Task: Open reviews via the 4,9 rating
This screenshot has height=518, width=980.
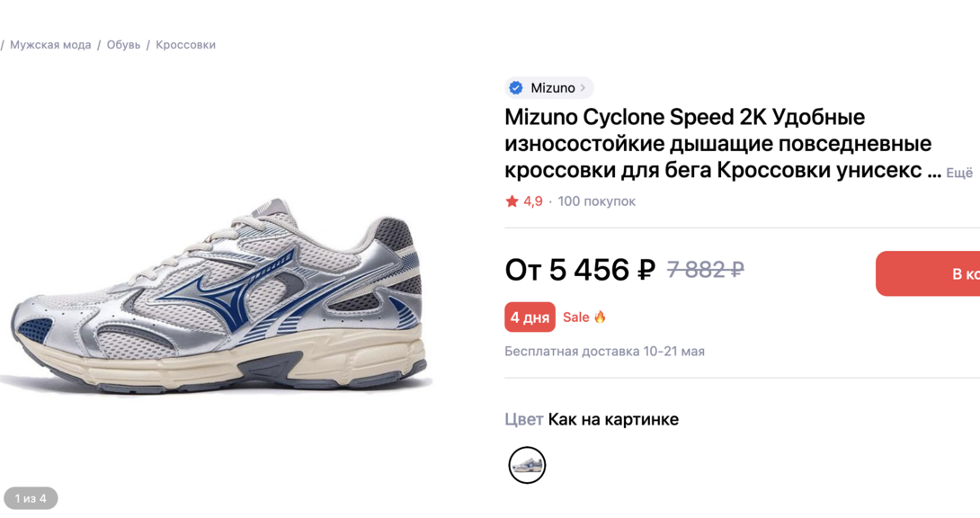Action: 533,201
